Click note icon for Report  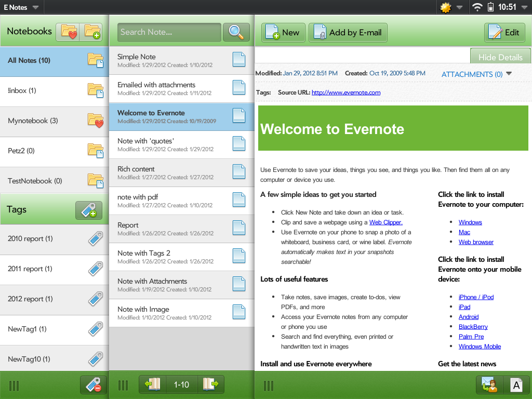[x=239, y=228]
